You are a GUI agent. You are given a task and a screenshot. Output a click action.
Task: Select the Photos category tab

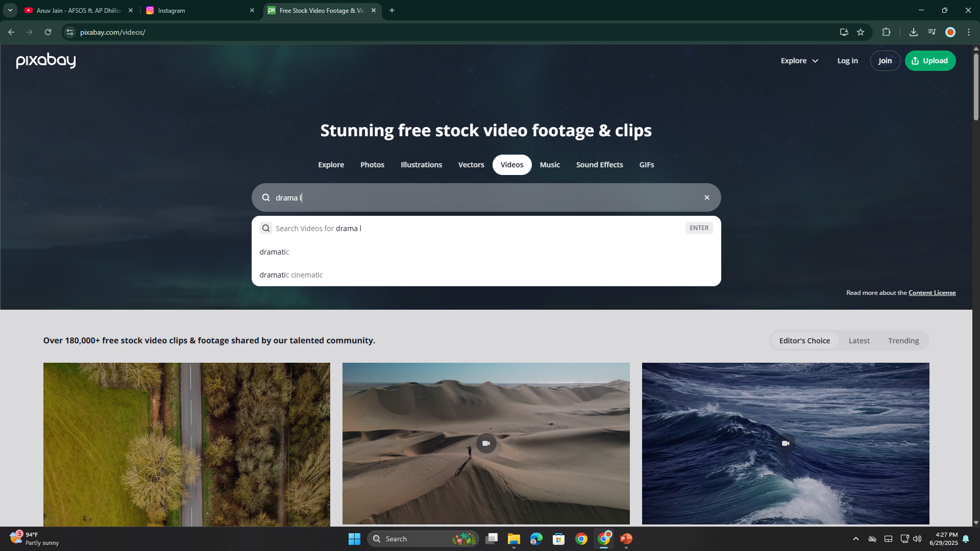point(372,165)
